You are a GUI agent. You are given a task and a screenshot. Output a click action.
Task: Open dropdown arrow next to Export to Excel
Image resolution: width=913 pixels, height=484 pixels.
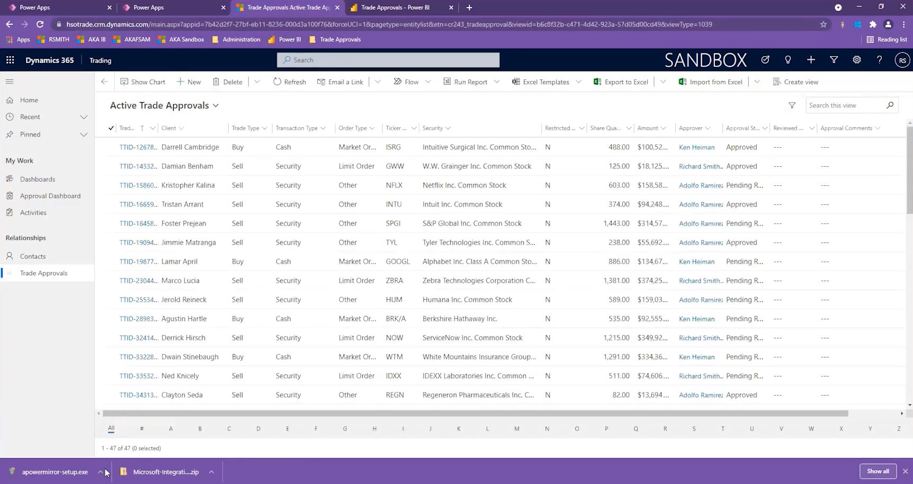click(x=663, y=82)
